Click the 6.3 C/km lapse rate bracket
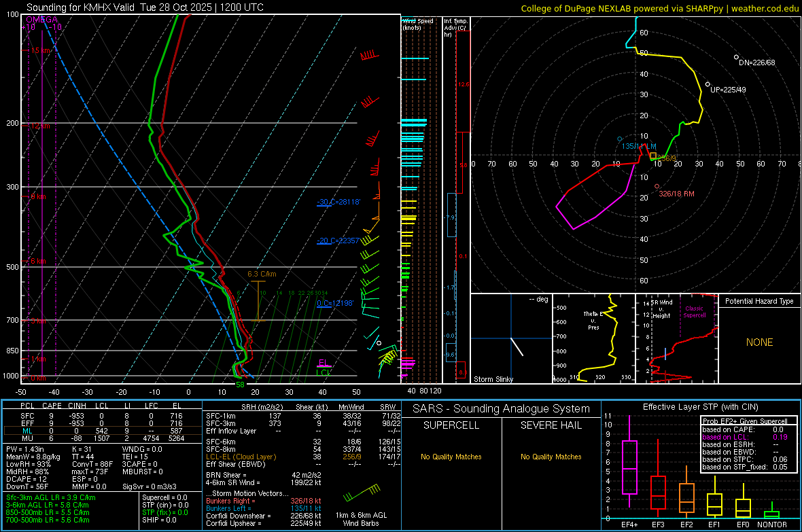 point(258,300)
